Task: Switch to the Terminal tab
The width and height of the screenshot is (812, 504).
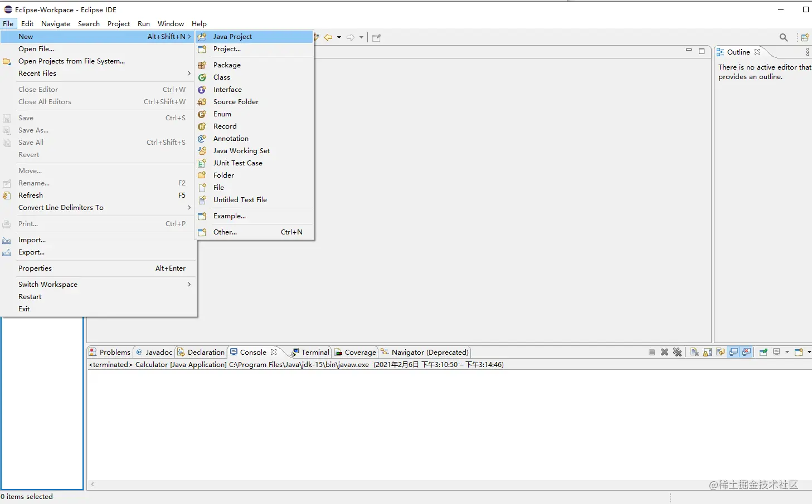Action: click(x=310, y=352)
